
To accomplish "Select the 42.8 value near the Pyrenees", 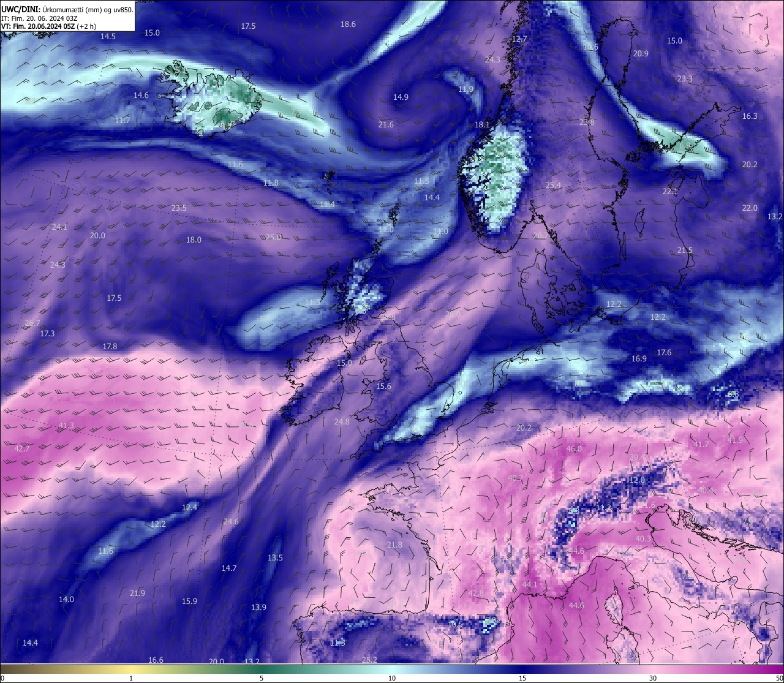I will (x=476, y=594).
